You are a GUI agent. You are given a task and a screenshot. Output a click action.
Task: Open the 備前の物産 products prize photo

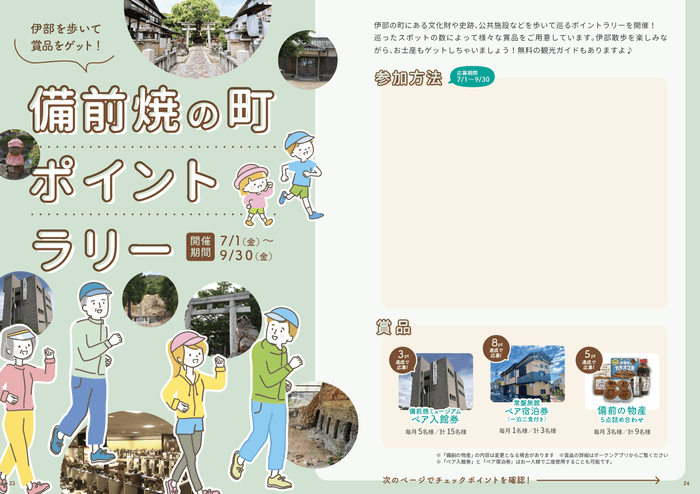[x=622, y=381]
